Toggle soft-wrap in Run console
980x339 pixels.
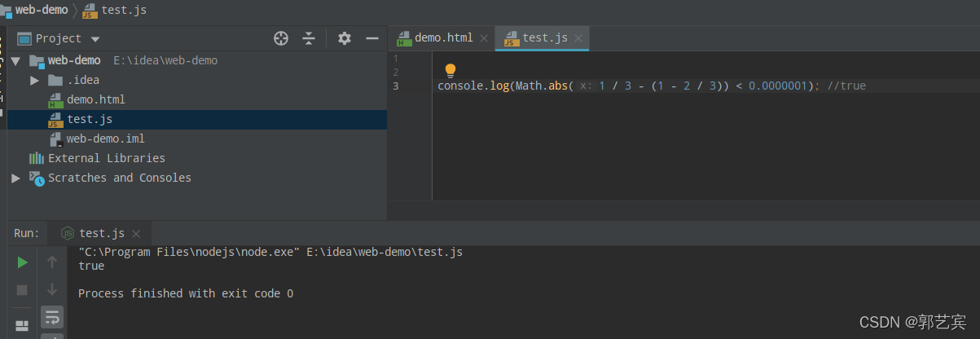point(52,316)
